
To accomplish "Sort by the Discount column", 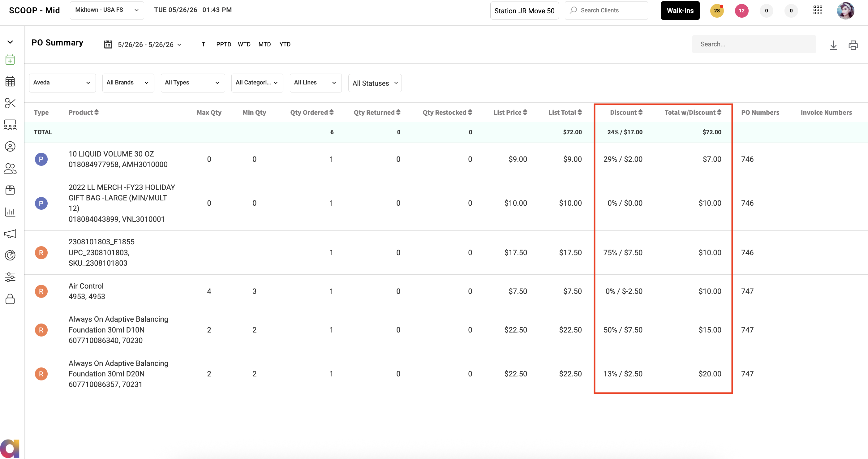I will tap(626, 112).
